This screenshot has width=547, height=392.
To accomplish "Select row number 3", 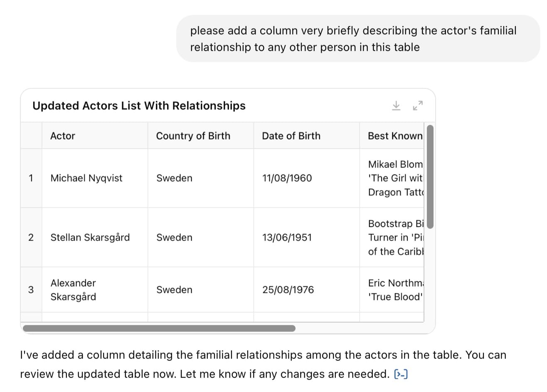I will pyautogui.click(x=31, y=290).
